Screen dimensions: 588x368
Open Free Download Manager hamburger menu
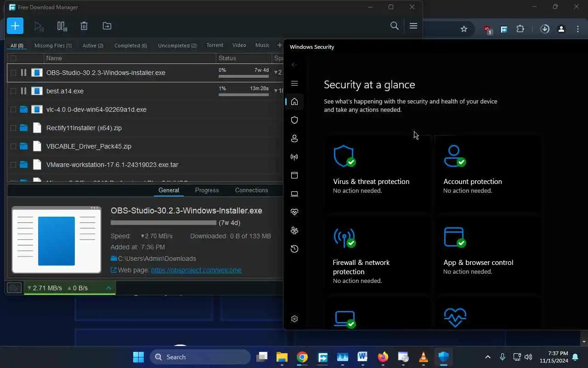pyautogui.click(x=413, y=26)
